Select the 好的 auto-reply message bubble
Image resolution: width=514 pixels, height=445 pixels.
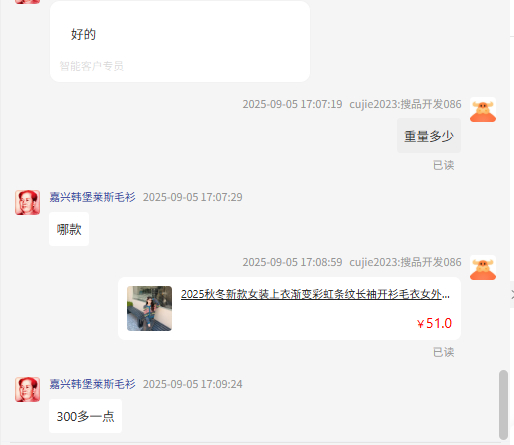click(x=180, y=41)
